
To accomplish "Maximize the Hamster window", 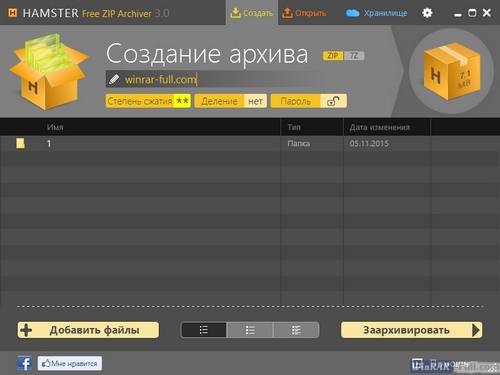I will [x=472, y=13].
